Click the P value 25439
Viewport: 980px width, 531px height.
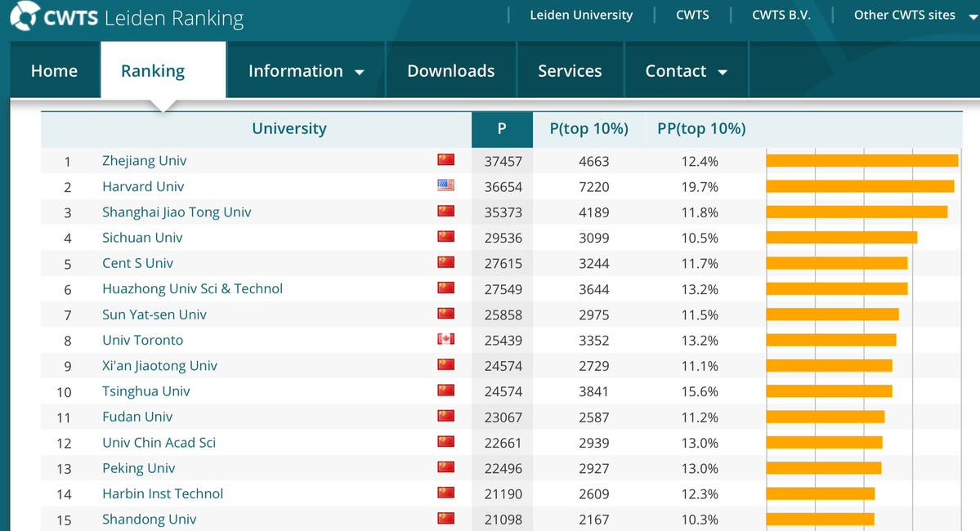503,341
